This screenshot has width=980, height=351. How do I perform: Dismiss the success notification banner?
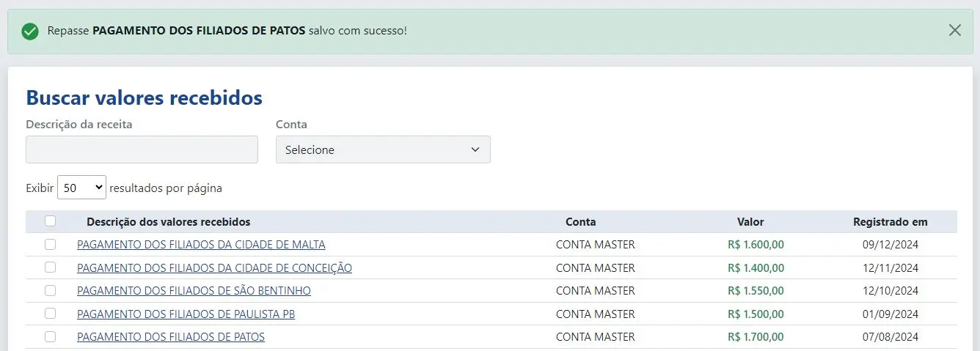coord(954,30)
